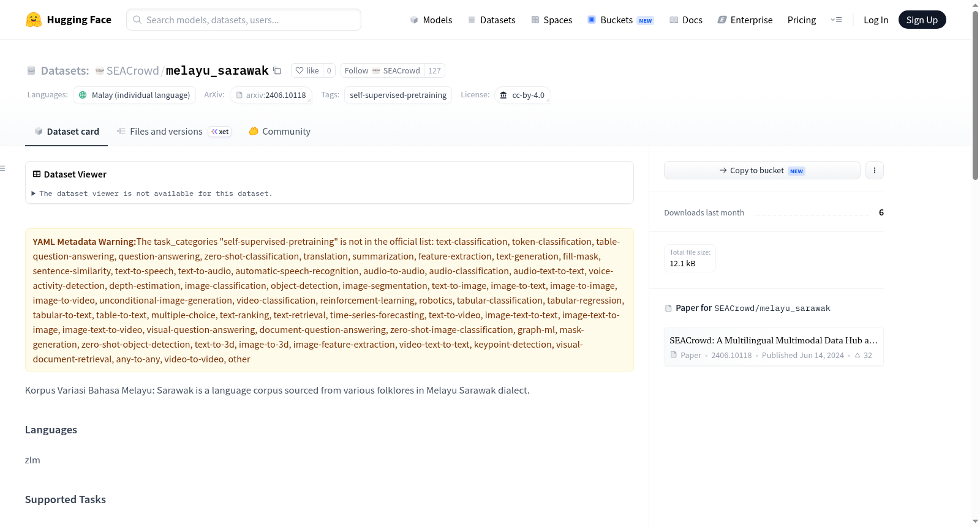Upvote the SEACrowd paper triangle icon
The width and height of the screenshot is (980, 527).
tap(858, 355)
